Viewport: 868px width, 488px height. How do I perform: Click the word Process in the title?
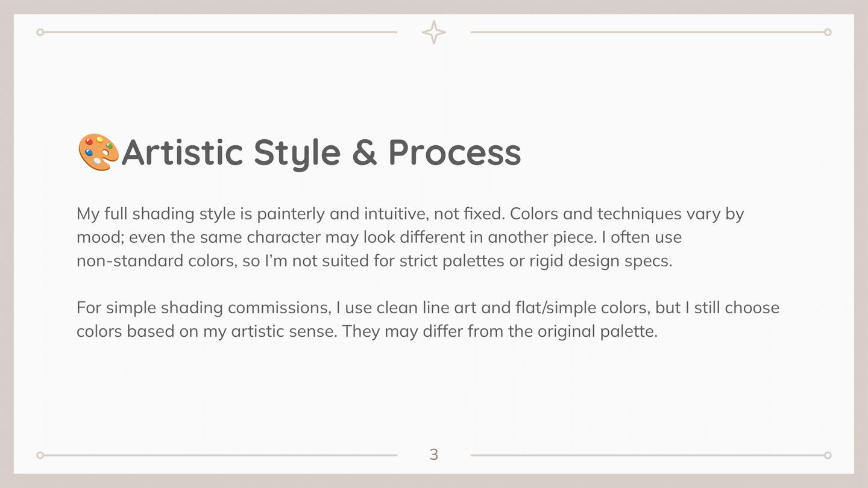pos(454,152)
